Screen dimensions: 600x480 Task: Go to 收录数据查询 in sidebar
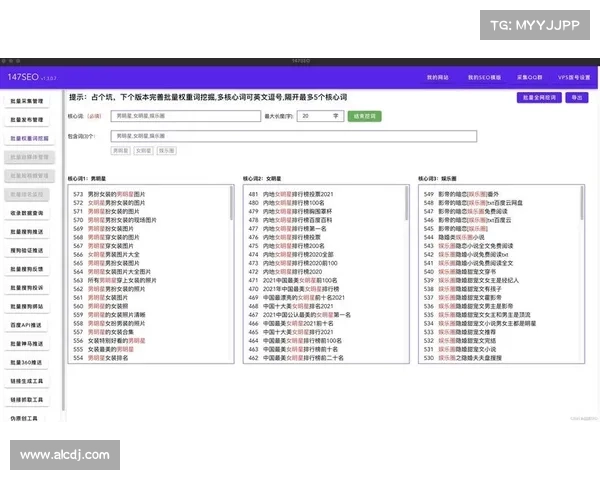coord(28,213)
